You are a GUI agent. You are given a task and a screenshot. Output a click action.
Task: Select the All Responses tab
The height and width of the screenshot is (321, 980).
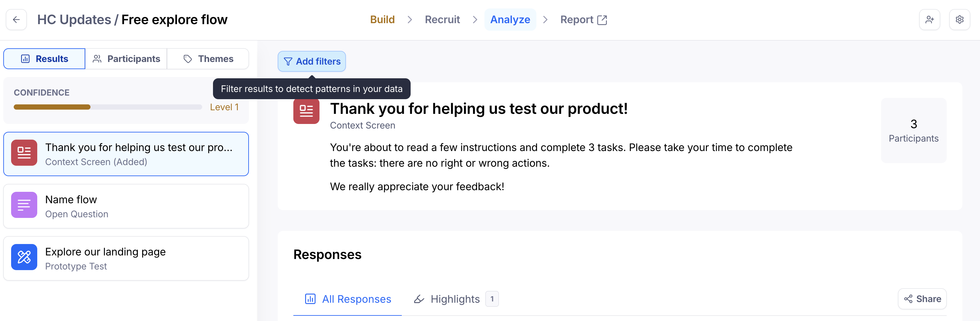347,299
